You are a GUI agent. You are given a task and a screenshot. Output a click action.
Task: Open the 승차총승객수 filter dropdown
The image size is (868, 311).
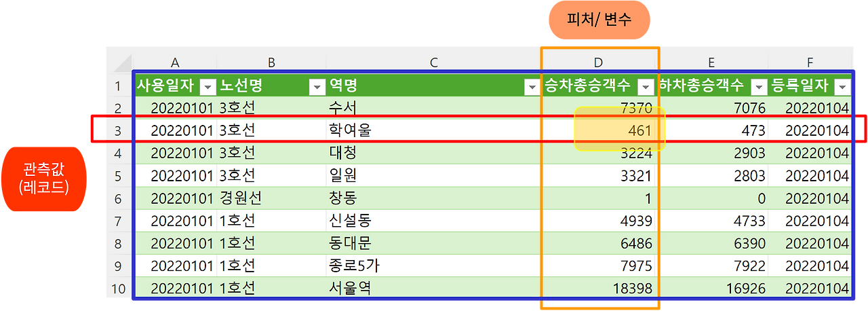pos(646,87)
